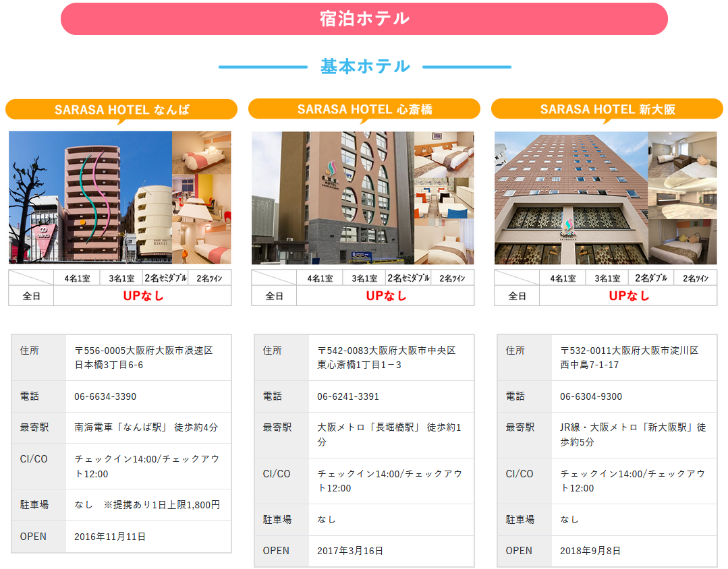Click 2名ツイン column in the 心斎橋 rate table
Image resolution: width=728 pixels, height=569 pixels.
coord(452,278)
